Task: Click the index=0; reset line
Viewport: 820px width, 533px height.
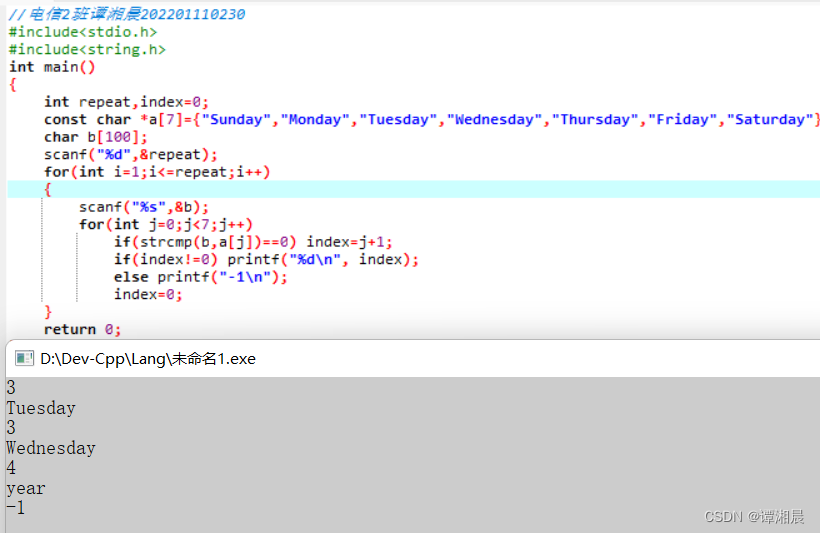Action: (148, 294)
